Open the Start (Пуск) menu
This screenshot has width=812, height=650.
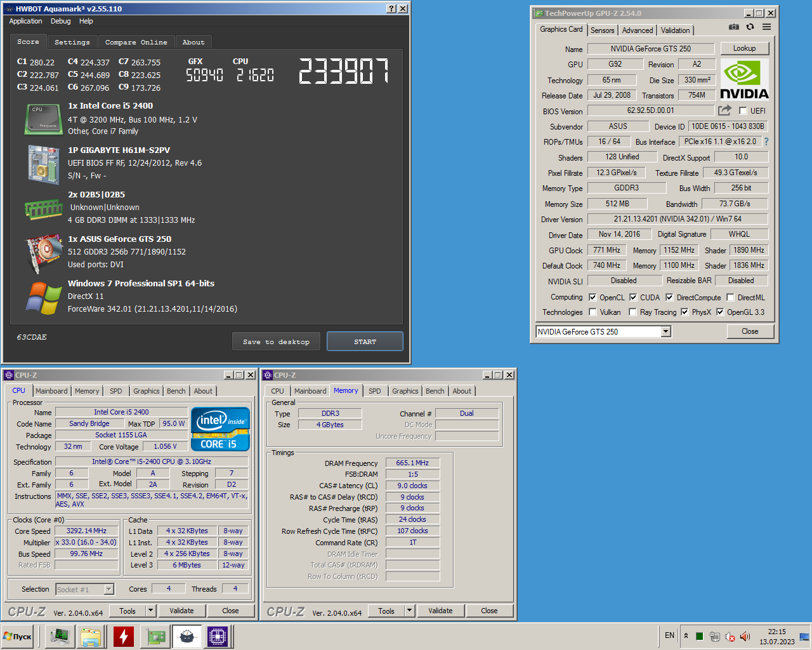point(18,636)
